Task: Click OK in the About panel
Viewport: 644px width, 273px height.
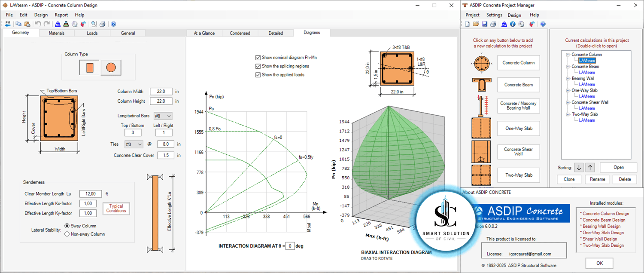Action: (x=599, y=263)
